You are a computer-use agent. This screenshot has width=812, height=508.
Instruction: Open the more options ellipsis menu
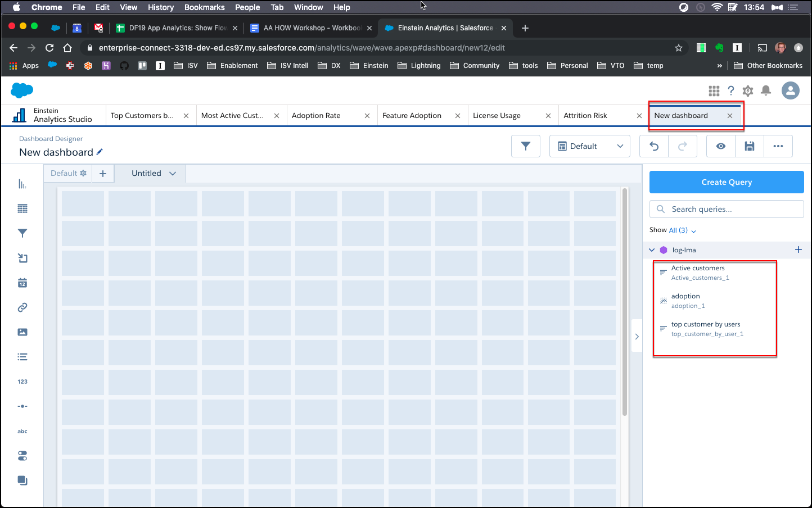tap(778, 146)
